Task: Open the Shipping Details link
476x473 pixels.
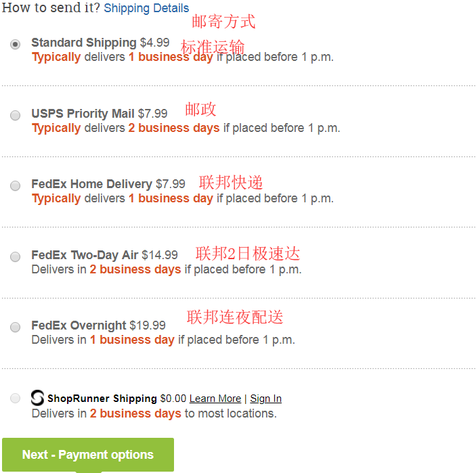Action: [146, 8]
